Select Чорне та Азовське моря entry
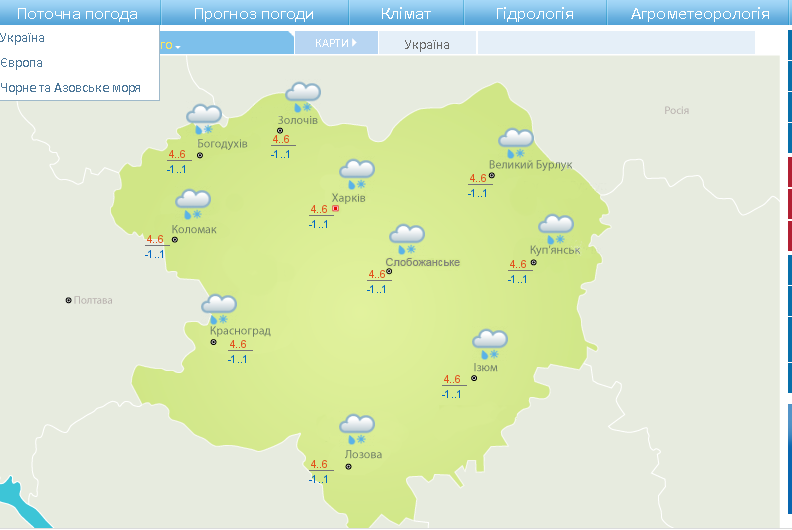This screenshot has height=530, width=792. pos(70,87)
